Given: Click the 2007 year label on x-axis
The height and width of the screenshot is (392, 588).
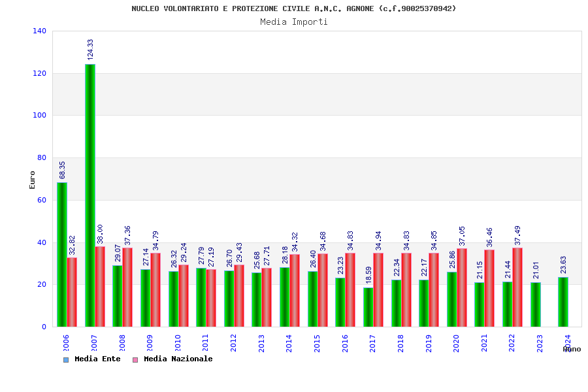Looking at the screenshot, I should tap(94, 343).
